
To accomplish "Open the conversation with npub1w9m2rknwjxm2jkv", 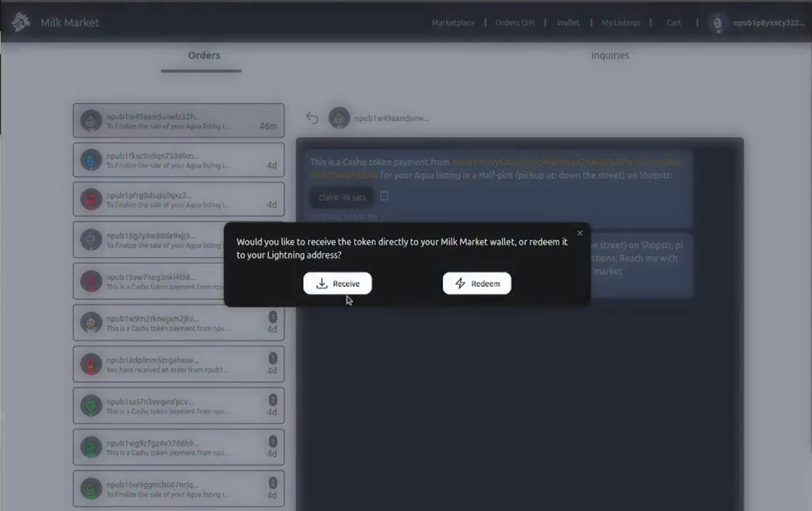I will (170, 323).
